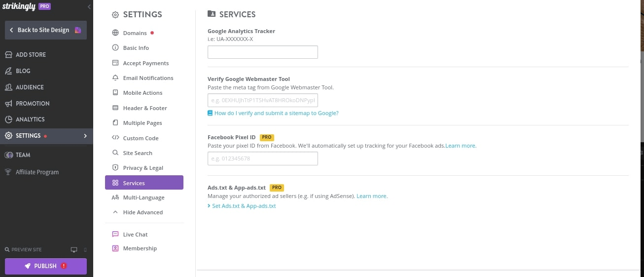Image resolution: width=644 pixels, height=277 pixels.
Task: Click the Header & Footer layout icon
Action: (x=115, y=108)
